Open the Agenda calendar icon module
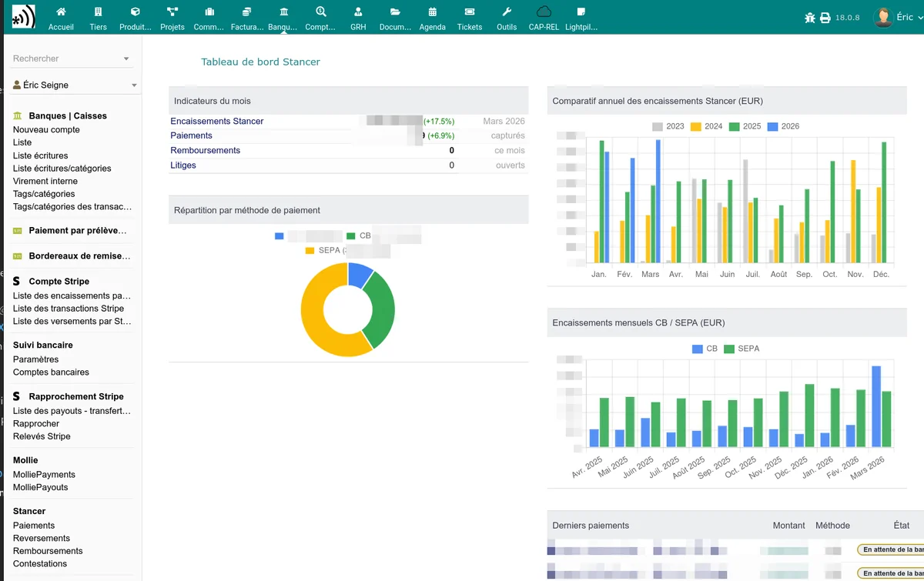 (432, 12)
